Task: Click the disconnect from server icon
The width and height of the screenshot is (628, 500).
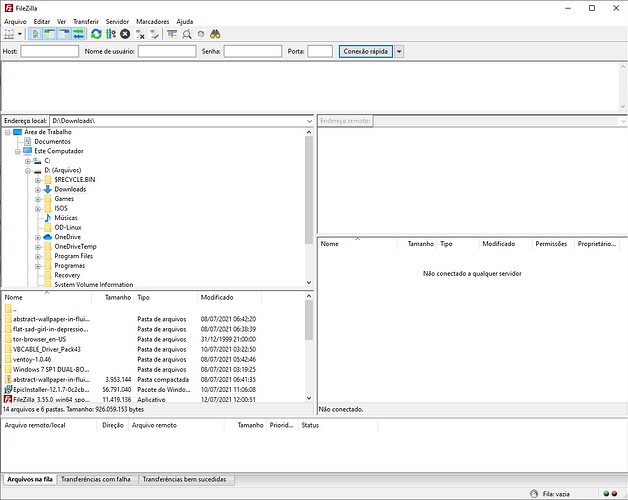Action: pos(140,34)
